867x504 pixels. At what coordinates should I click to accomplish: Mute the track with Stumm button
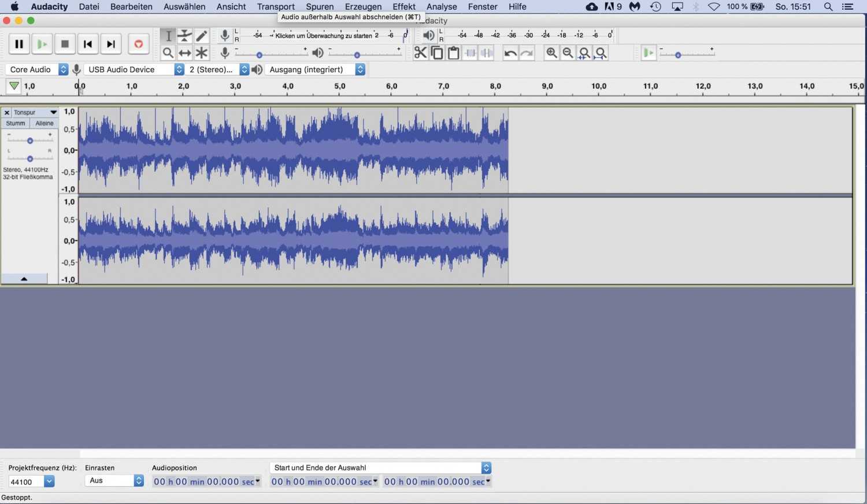point(16,123)
